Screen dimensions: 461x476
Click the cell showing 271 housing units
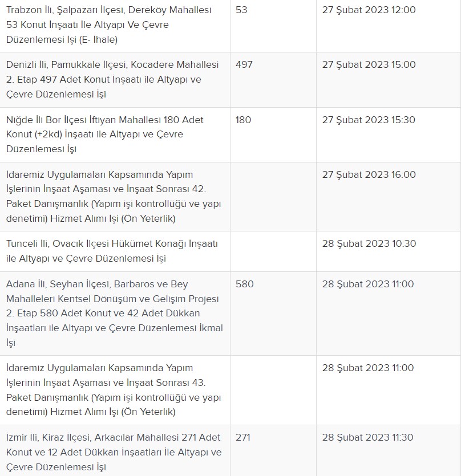243,438
